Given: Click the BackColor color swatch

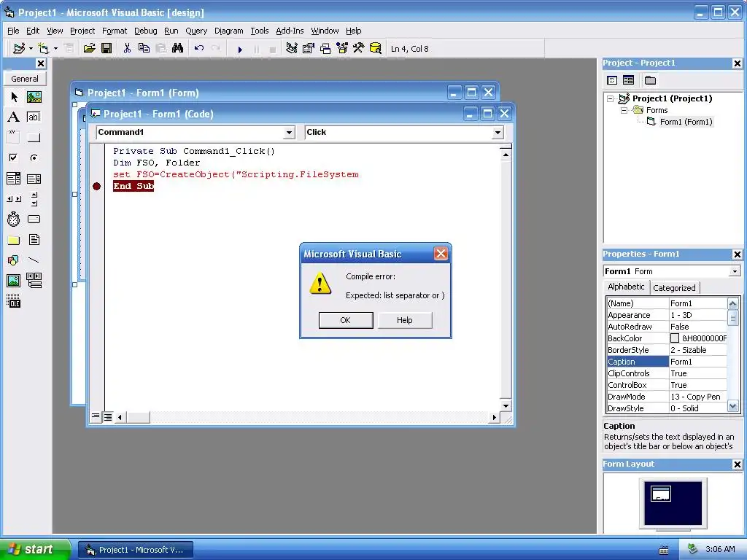Looking at the screenshot, I should [x=675, y=338].
